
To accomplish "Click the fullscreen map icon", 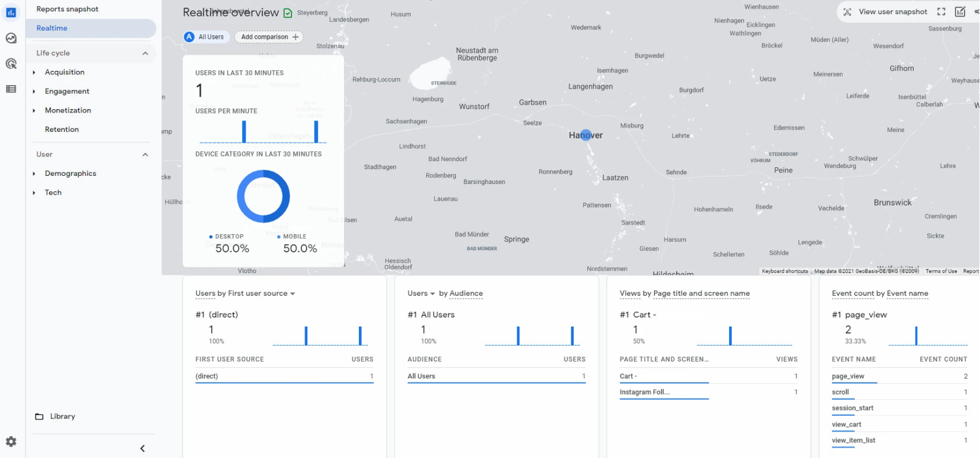I will [941, 12].
